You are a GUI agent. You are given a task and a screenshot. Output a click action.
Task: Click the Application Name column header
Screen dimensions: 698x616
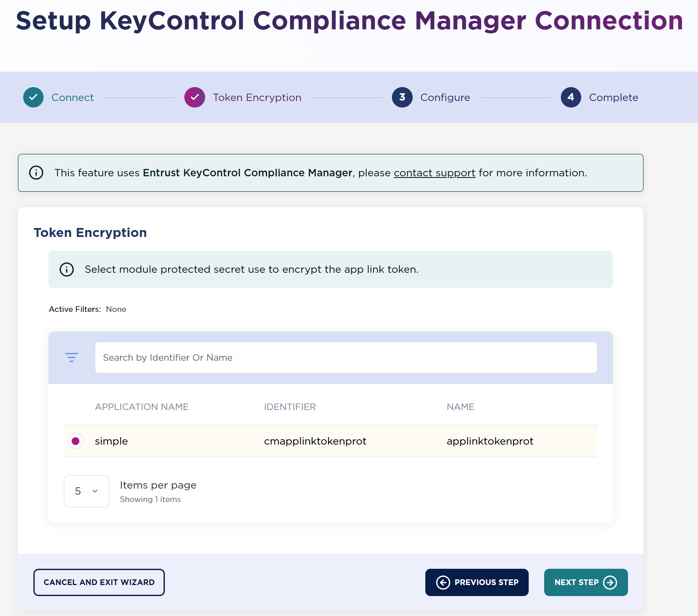142,407
